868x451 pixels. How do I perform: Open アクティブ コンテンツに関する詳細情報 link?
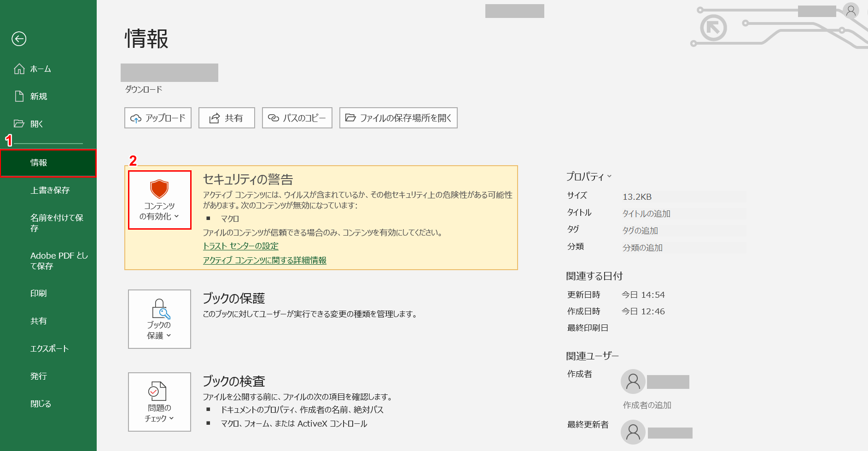pyautogui.click(x=264, y=260)
